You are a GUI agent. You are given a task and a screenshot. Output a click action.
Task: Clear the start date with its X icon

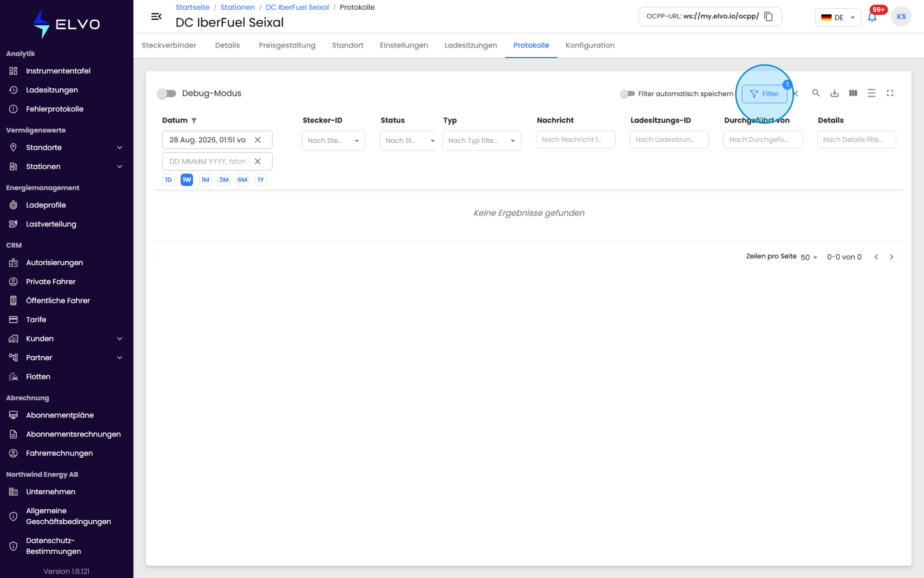pos(258,140)
